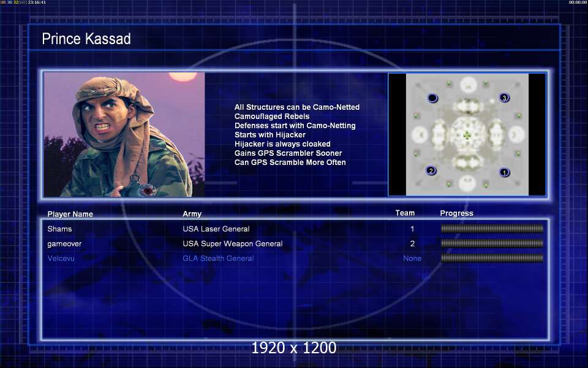The image size is (588, 368).
Task: Select the Velcevu player entry
Action: point(61,258)
